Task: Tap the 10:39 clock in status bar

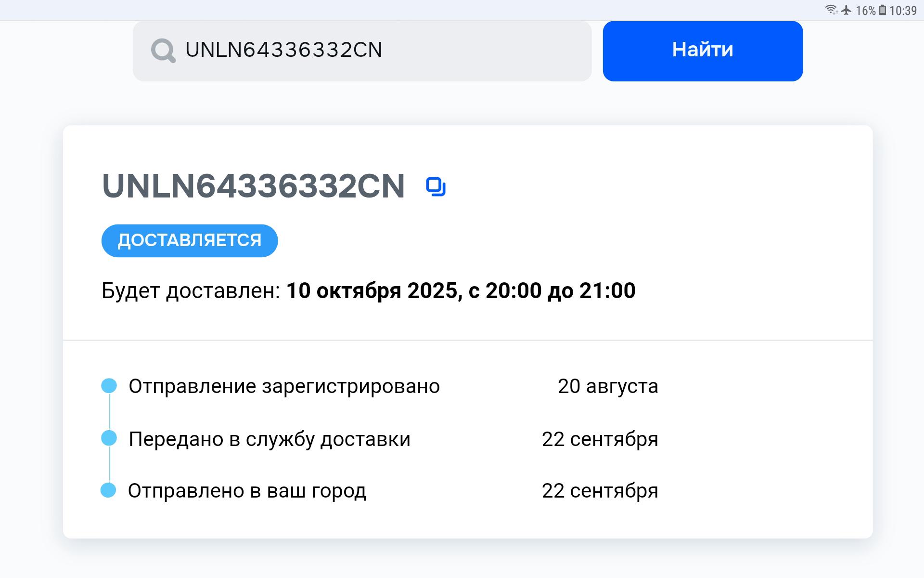Action: point(903,11)
